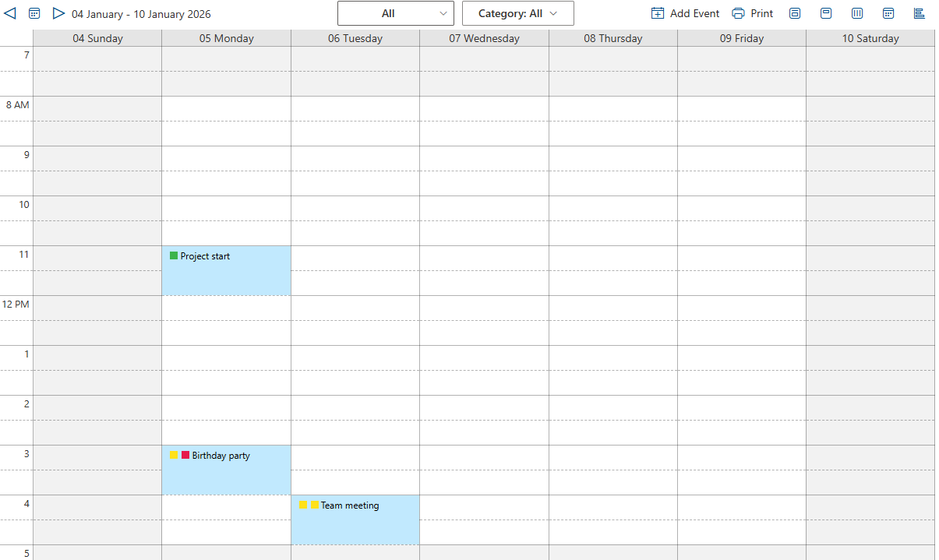
Task: Select the timeline view icon at far right
Action: click(x=920, y=13)
